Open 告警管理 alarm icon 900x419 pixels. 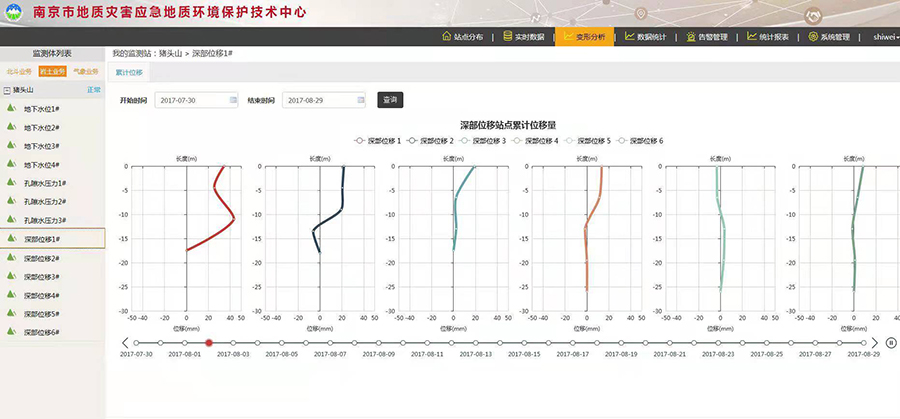tap(691, 37)
